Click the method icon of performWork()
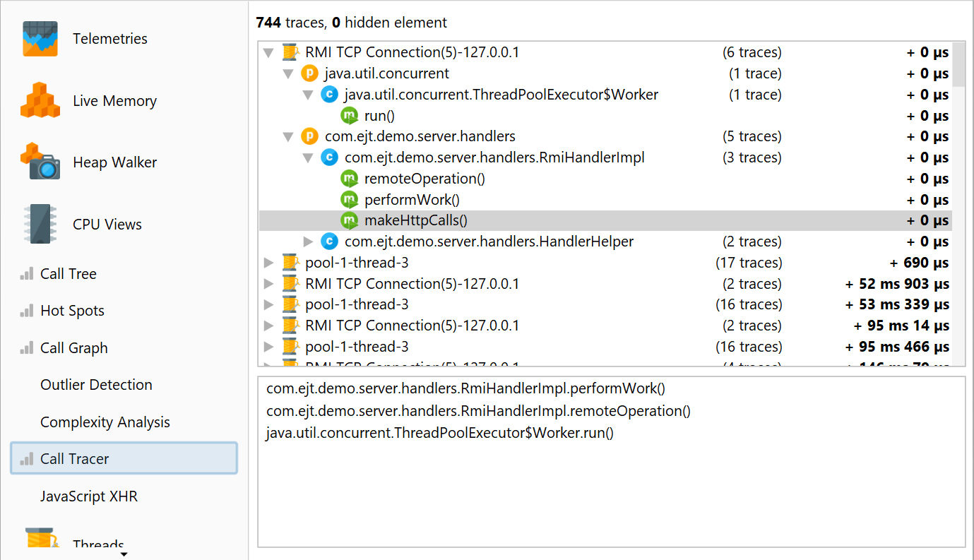The image size is (974, 560). click(349, 200)
